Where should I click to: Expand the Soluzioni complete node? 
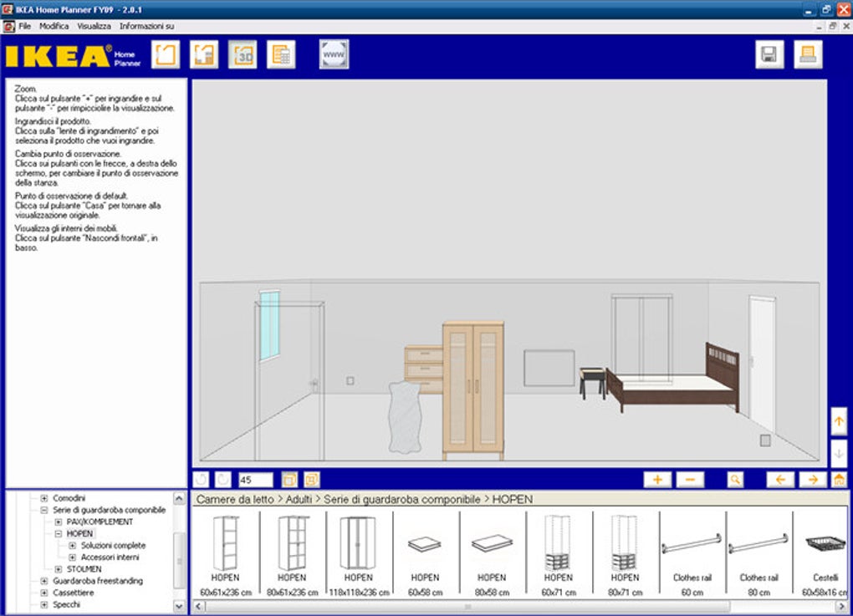pyautogui.click(x=73, y=545)
